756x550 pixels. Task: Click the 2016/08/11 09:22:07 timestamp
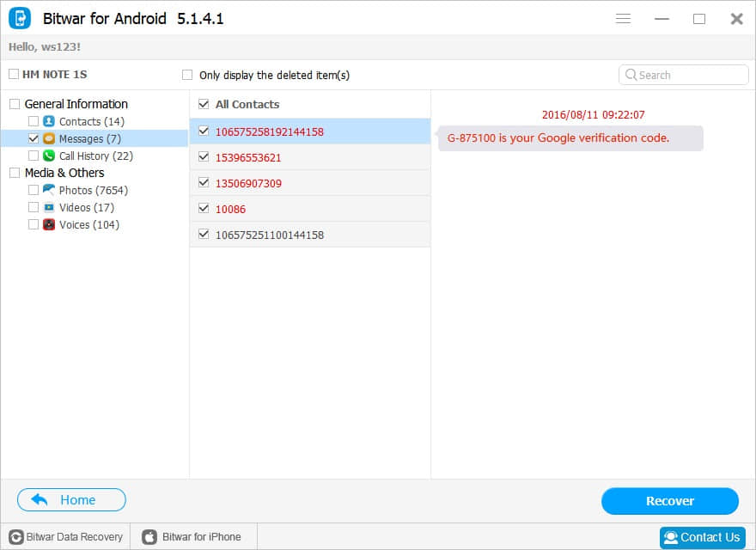click(x=593, y=115)
